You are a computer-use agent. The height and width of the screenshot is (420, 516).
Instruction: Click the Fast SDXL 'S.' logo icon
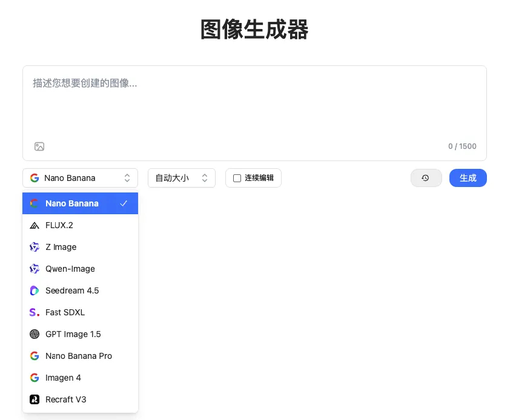point(35,312)
